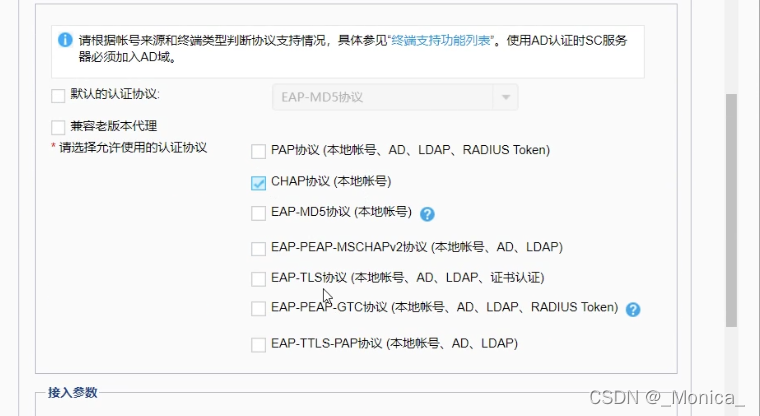Enable the 默认的认证协议 checkbox
The image size is (760, 416).
click(58, 96)
